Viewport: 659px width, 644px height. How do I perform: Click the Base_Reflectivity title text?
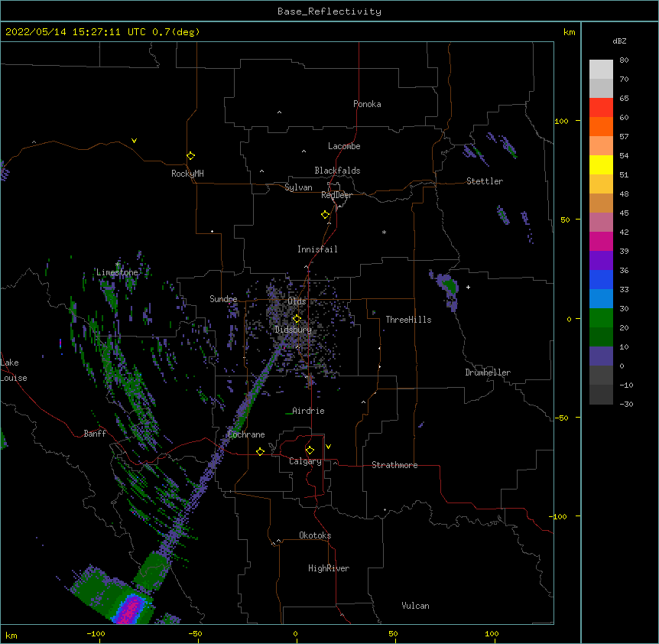329,11
